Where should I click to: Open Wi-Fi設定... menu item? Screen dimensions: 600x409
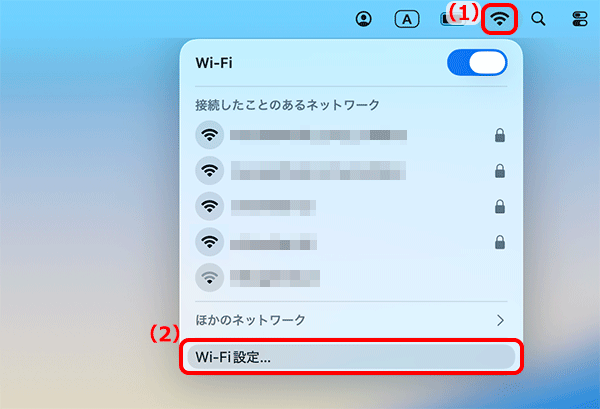coord(351,357)
